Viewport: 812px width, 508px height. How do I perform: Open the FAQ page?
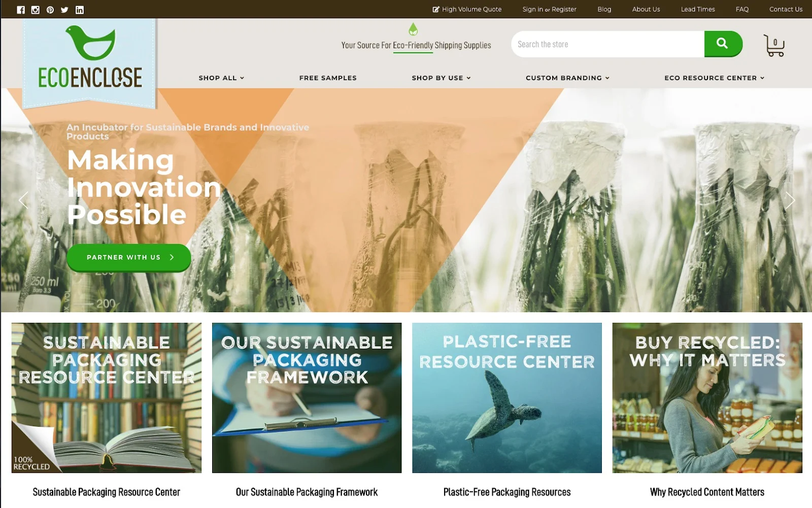[x=742, y=9]
